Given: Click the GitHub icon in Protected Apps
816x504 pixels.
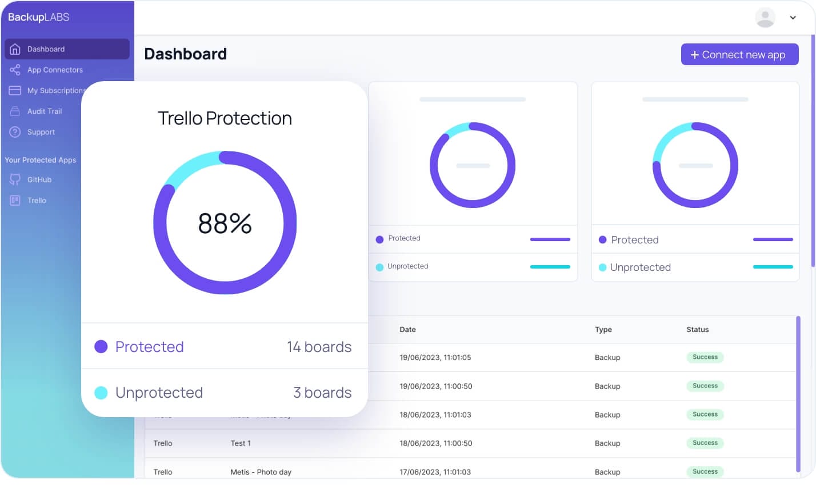Looking at the screenshot, I should (15, 179).
